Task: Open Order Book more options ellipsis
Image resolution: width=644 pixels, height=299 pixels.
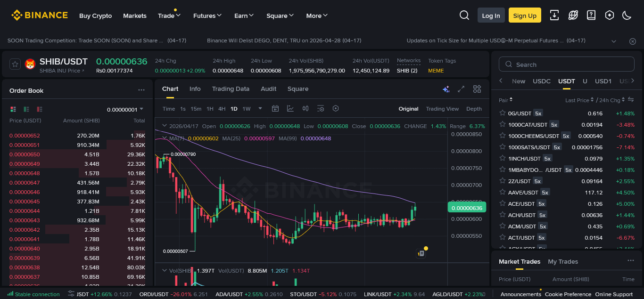Action: click(x=141, y=90)
